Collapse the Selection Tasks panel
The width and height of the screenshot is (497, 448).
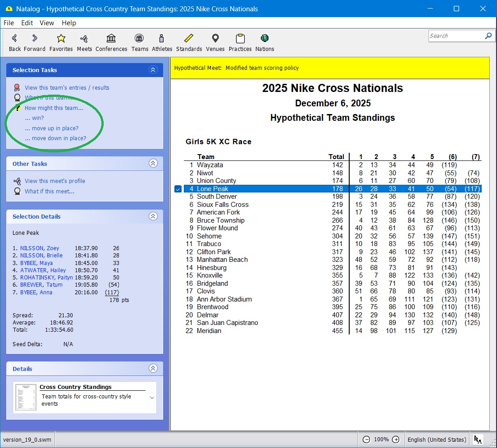[153, 70]
